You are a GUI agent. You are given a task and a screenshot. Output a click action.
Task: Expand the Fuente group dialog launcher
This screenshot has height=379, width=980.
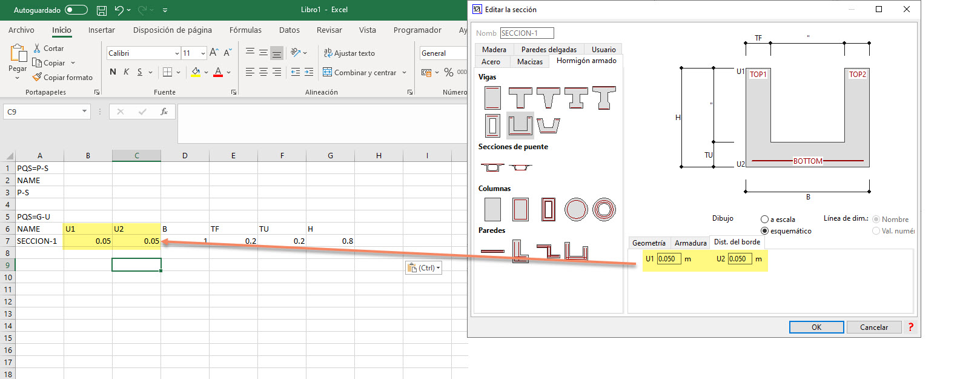tap(234, 92)
